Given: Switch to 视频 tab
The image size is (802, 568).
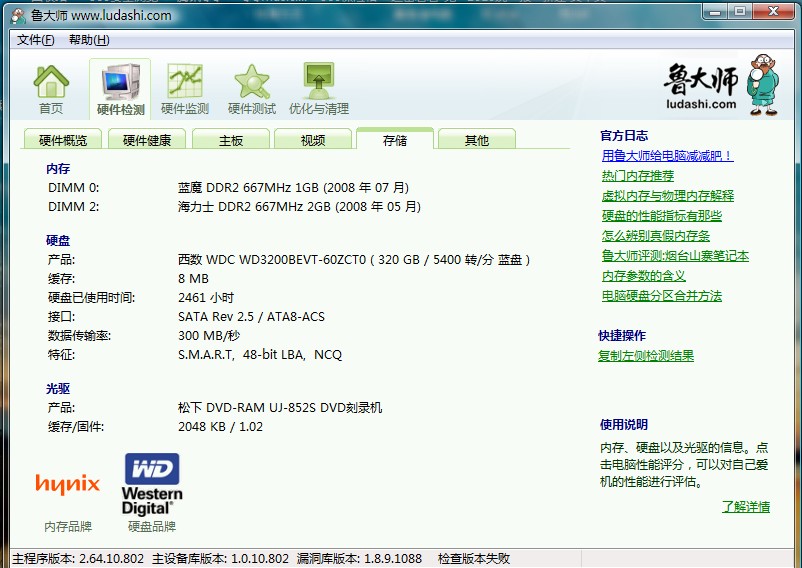Looking at the screenshot, I should 313,140.
